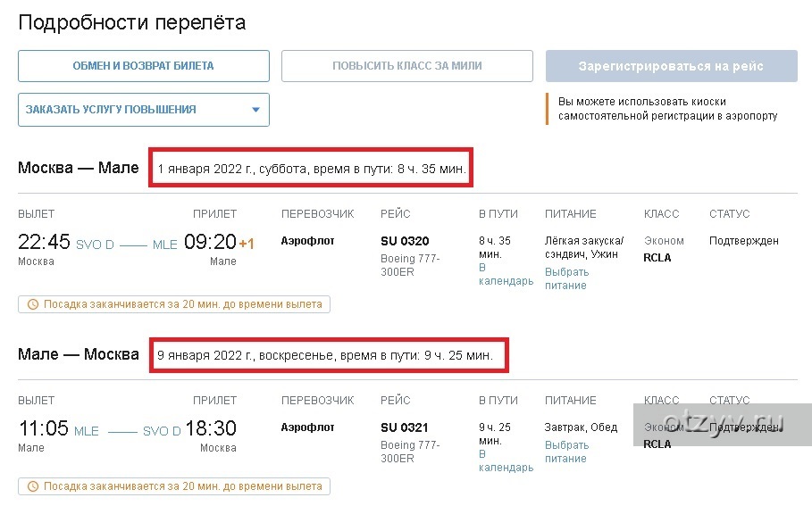
Task: Click the dropdown arrow for upgrade service
Action: pyautogui.click(x=255, y=110)
